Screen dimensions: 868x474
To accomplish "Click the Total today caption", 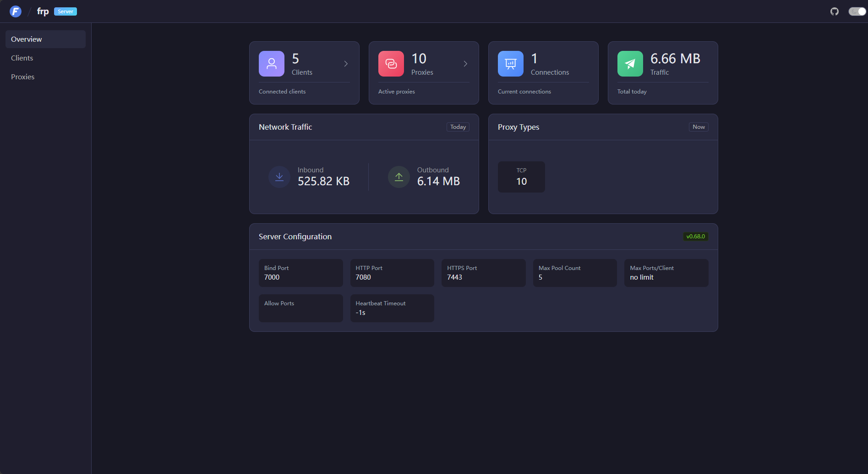I will (x=632, y=92).
